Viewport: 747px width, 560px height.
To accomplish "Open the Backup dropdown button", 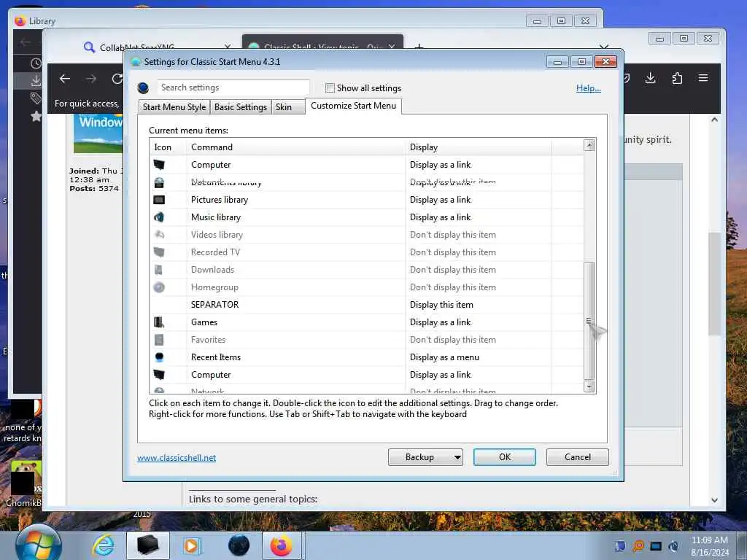I will 425,457.
